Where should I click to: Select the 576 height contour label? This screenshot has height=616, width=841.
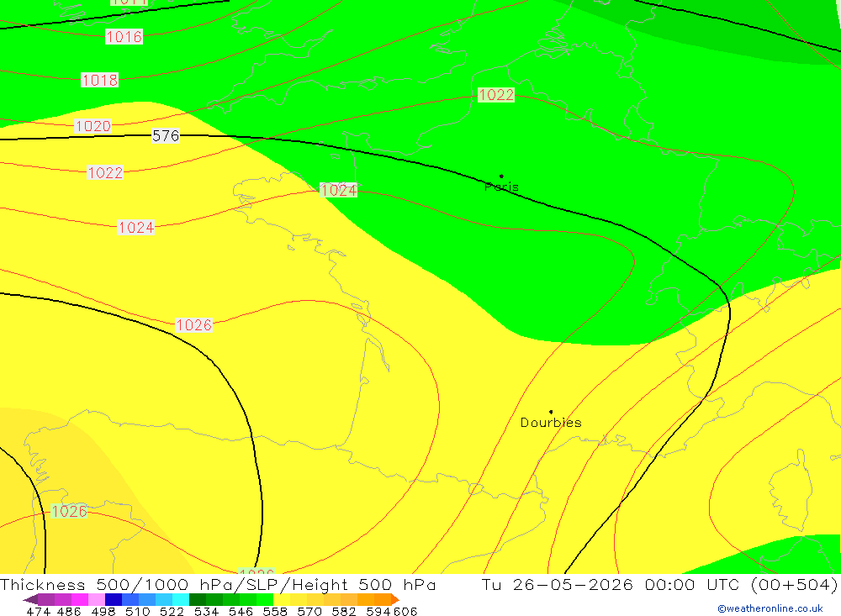[x=166, y=135]
